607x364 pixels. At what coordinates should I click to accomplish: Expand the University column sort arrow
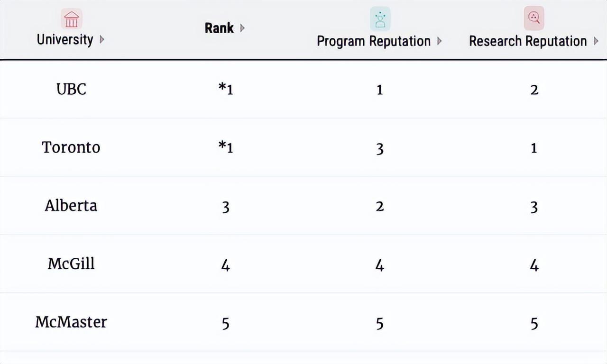click(x=102, y=39)
